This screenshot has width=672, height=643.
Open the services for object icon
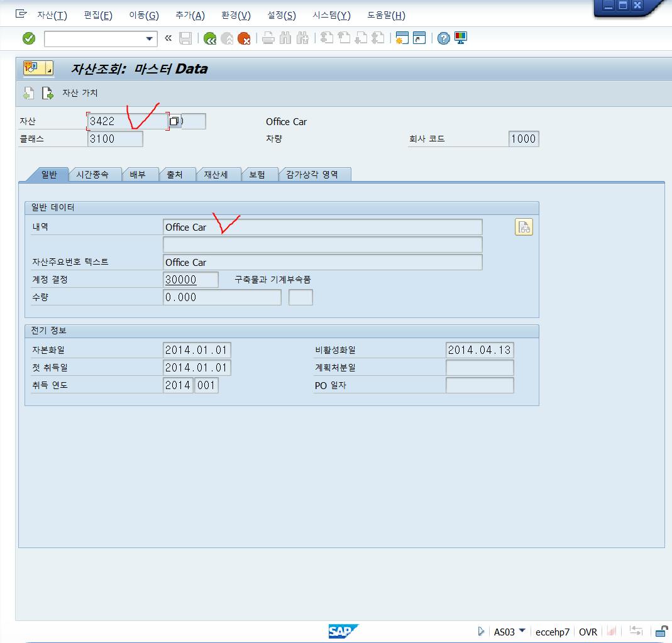pos(38,68)
